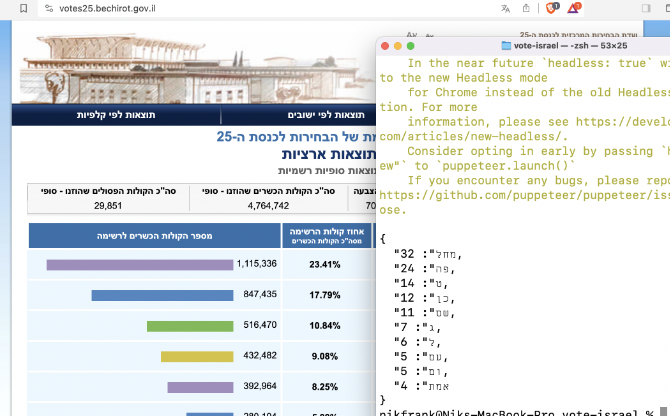This screenshot has height=416, width=670.
Task: Click the vote-israel folder icon in terminal title
Action: point(506,46)
